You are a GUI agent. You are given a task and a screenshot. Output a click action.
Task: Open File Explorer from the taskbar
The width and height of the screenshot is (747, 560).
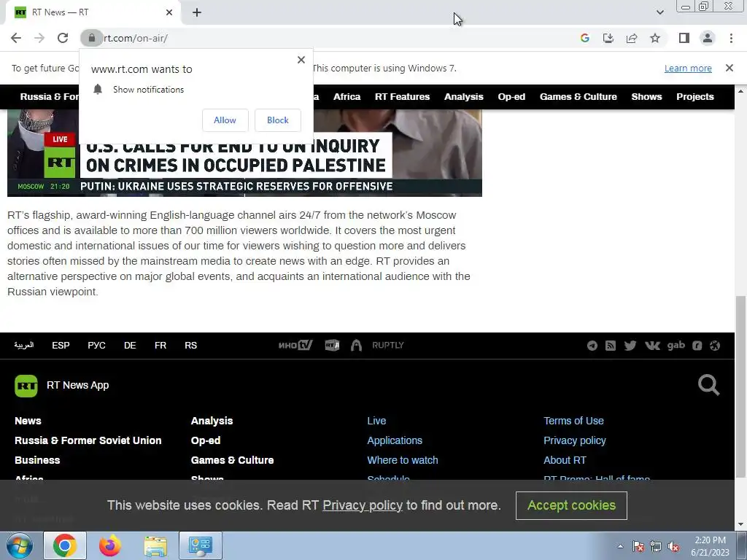pos(155,545)
